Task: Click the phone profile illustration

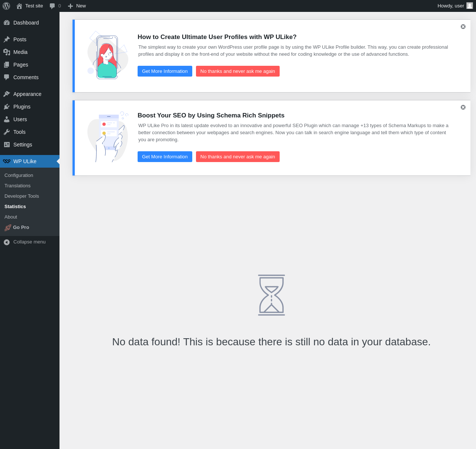Action: (x=107, y=56)
